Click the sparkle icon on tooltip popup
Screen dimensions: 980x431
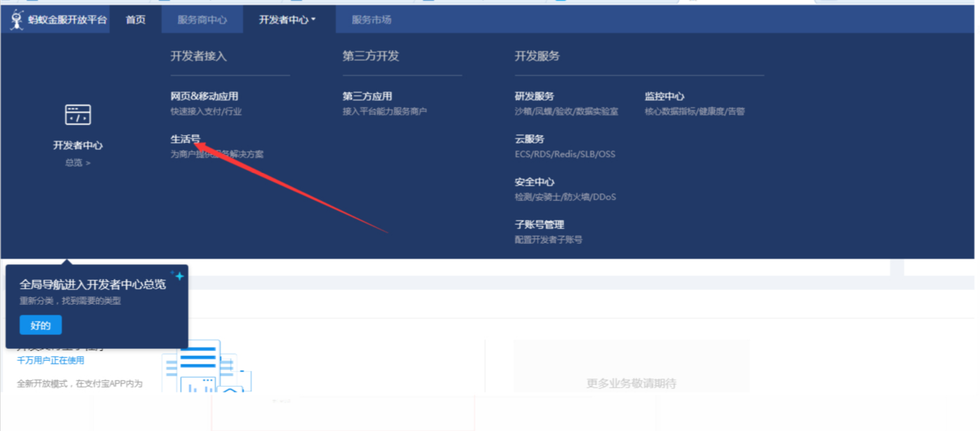click(178, 276)
